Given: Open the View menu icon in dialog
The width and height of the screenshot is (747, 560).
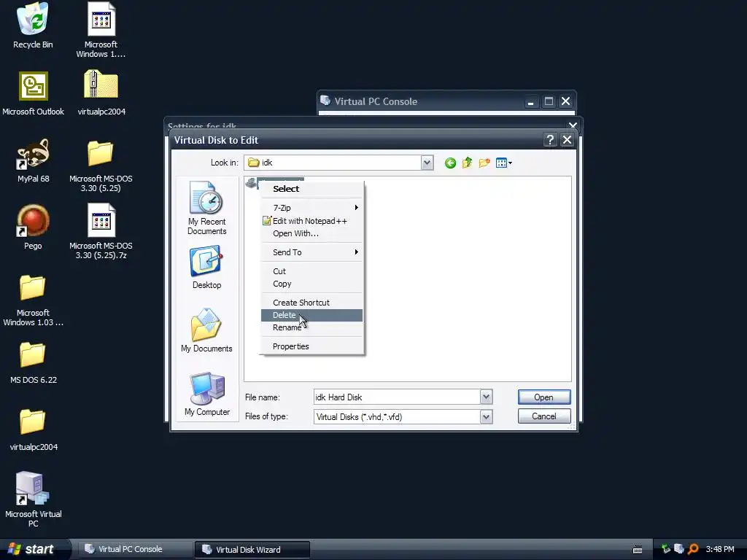Looking at the screenshot, I should coord(503,163).
